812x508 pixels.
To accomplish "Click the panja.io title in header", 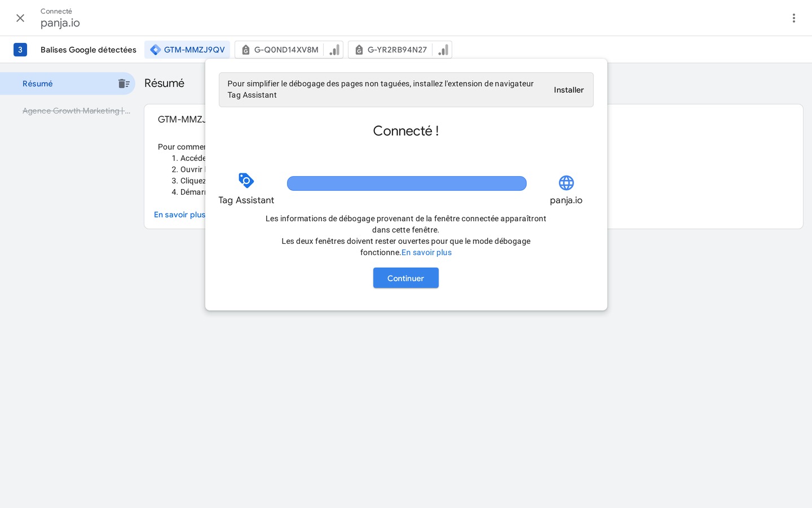I will (x=60, y=23).
